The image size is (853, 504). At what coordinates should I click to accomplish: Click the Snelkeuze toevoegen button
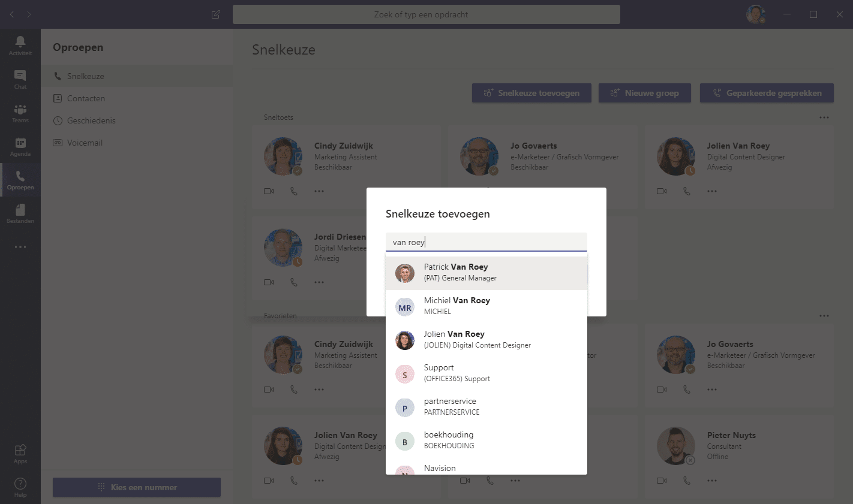coord(531,93)
